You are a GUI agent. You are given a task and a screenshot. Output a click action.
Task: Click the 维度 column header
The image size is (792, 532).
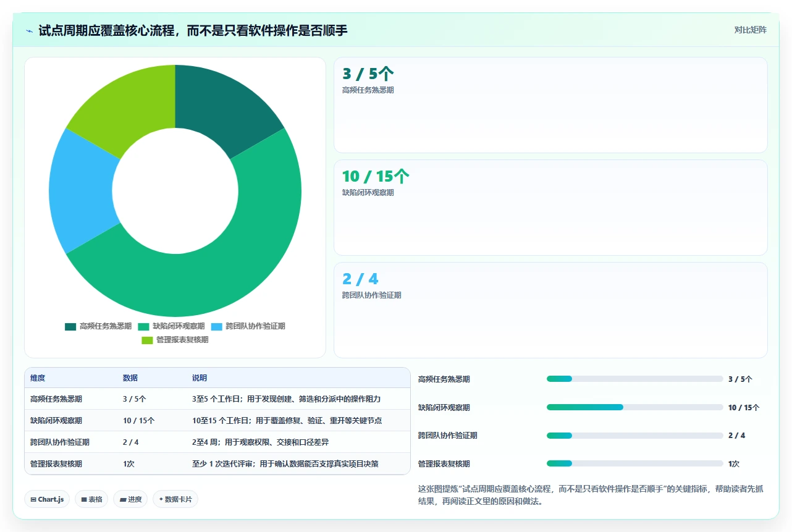click(x=38, y=378)
